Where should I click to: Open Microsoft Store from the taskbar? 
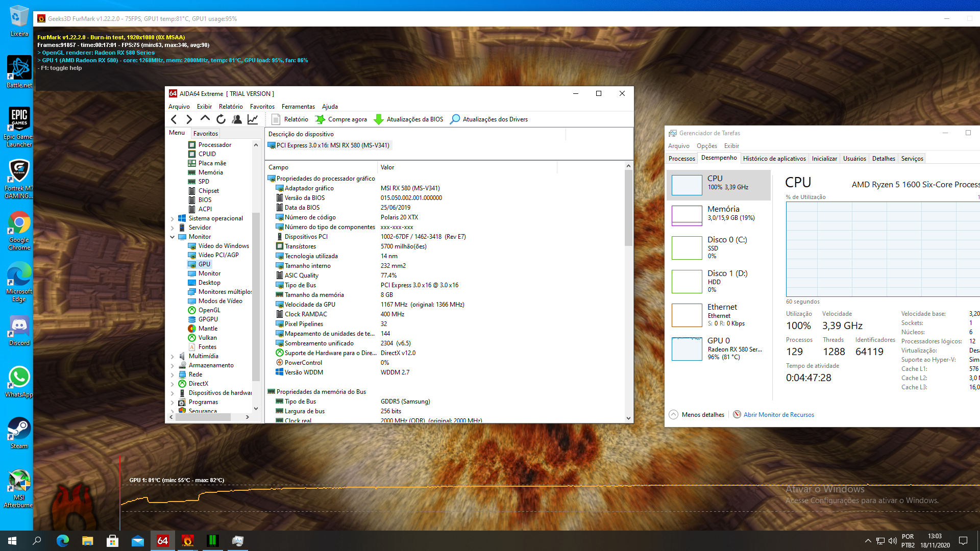112,541
